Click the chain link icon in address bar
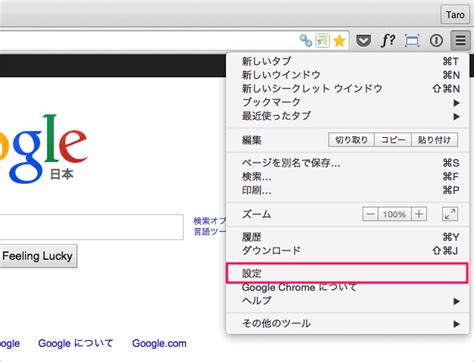The image size is (474, 362). click(306, 41)
